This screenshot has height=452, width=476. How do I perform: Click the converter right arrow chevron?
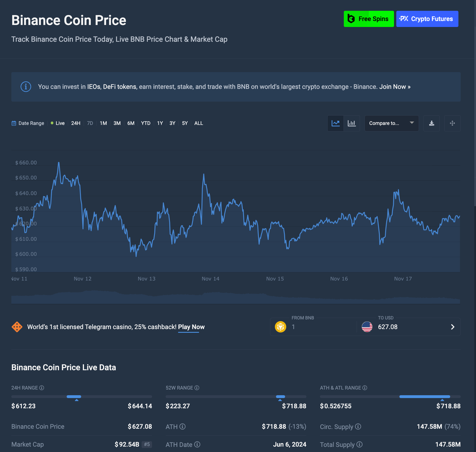[453, 327]
